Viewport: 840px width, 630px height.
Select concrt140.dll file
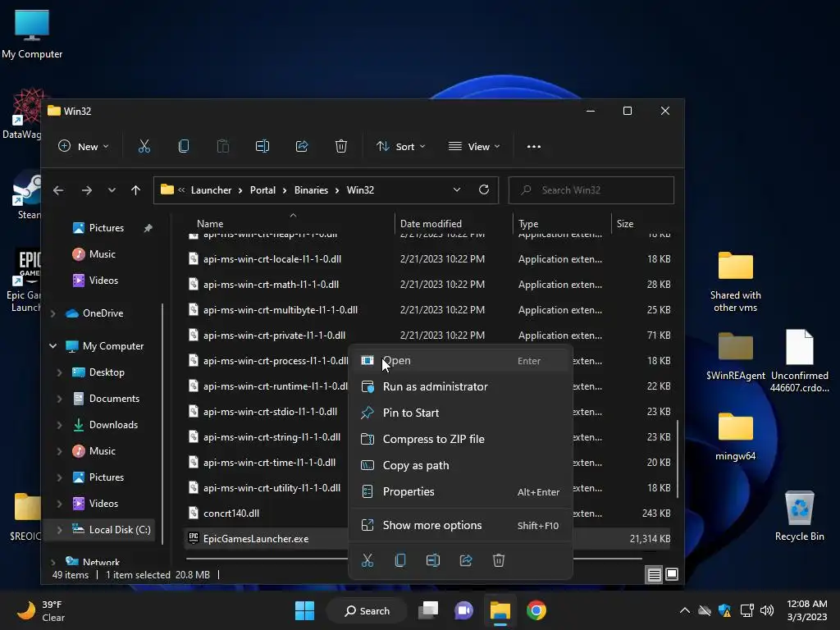point(231,514)
